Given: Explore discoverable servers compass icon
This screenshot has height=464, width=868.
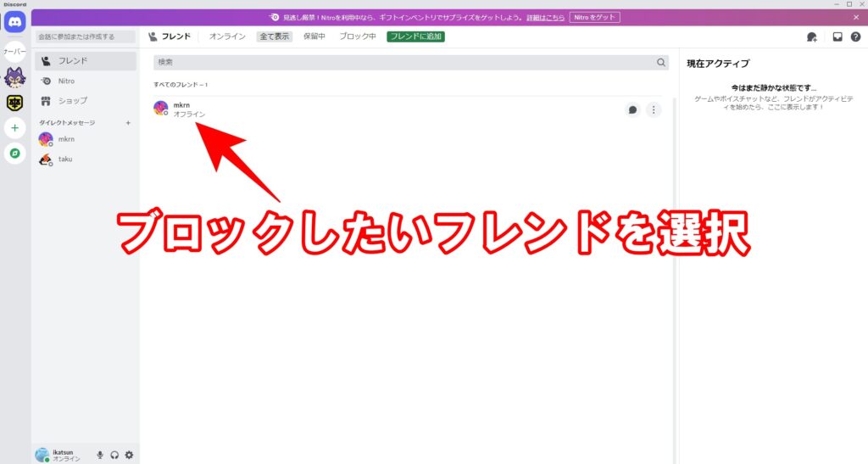Looking at the screenshot, I should (15, 154).
